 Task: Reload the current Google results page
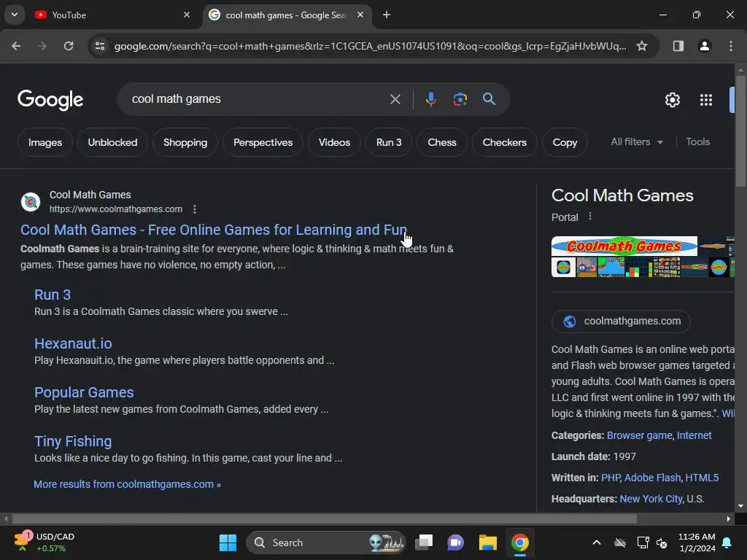click(x=69, y=46)
